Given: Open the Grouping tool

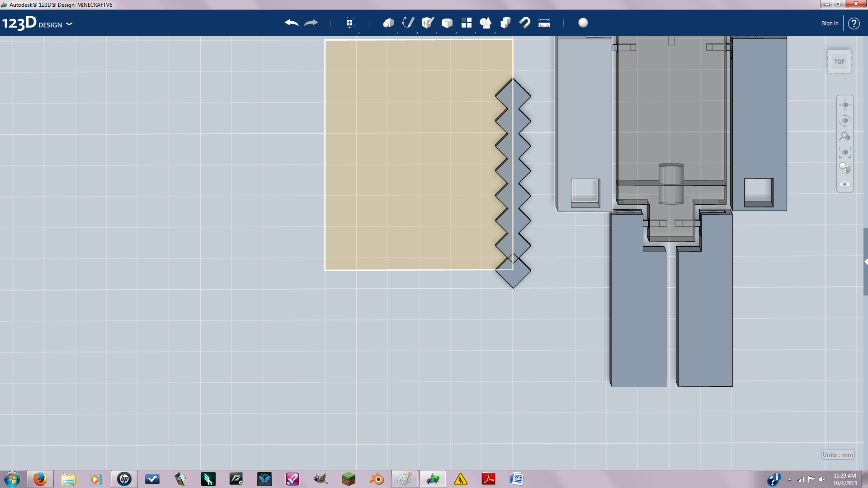Looking at the screenshot, I should [x=486, y=23].
